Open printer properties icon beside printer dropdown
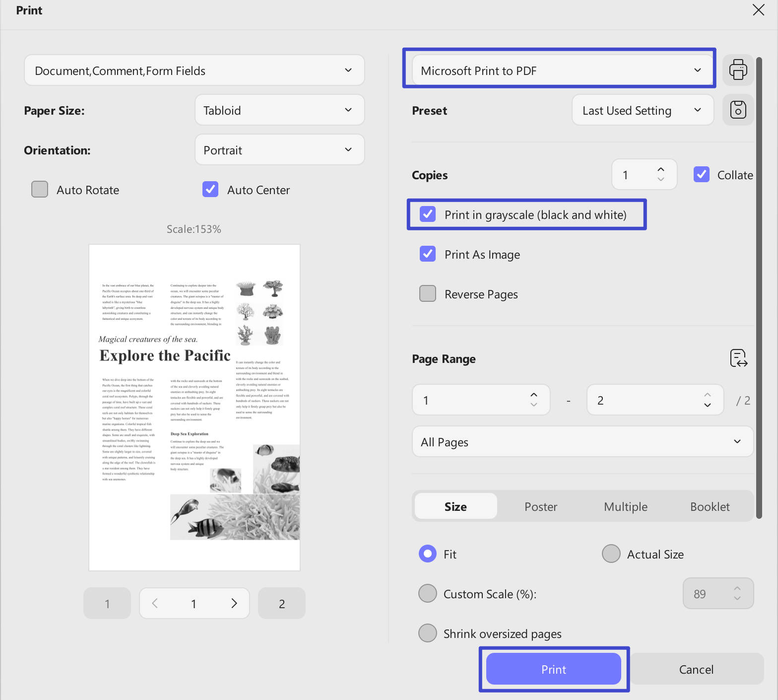The width and height of the screenshot is (778, 700). coord(738,70)
